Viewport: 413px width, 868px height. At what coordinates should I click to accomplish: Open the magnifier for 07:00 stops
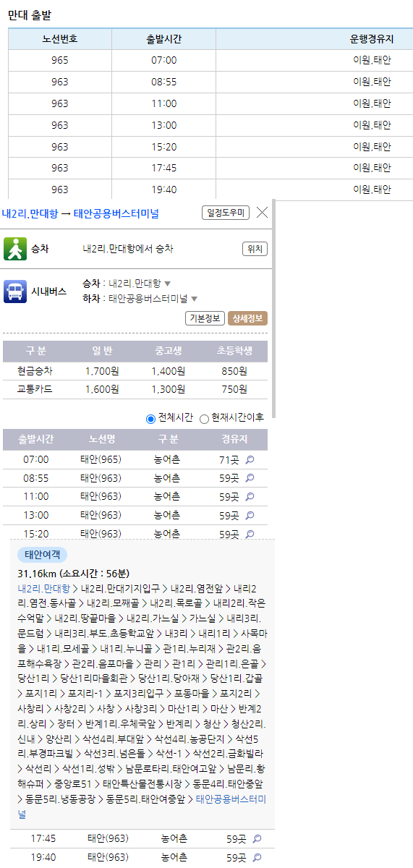point(250,459)
